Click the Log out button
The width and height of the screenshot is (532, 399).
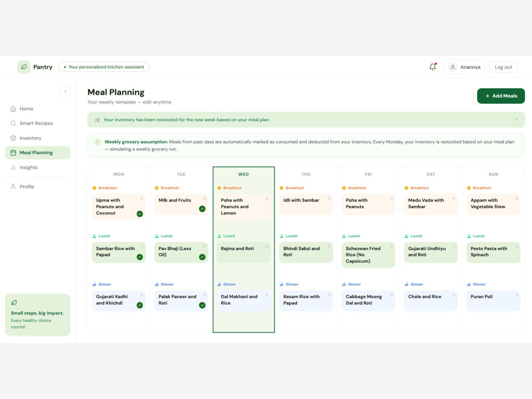point(503,67)
